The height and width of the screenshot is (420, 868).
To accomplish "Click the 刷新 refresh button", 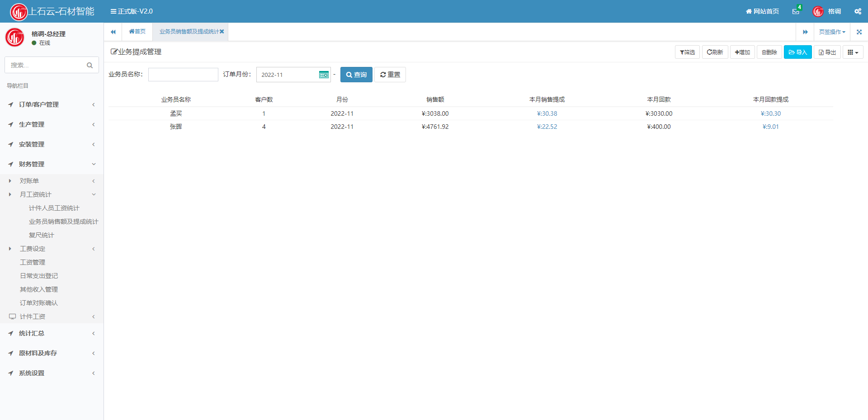I will coord(715,52).
